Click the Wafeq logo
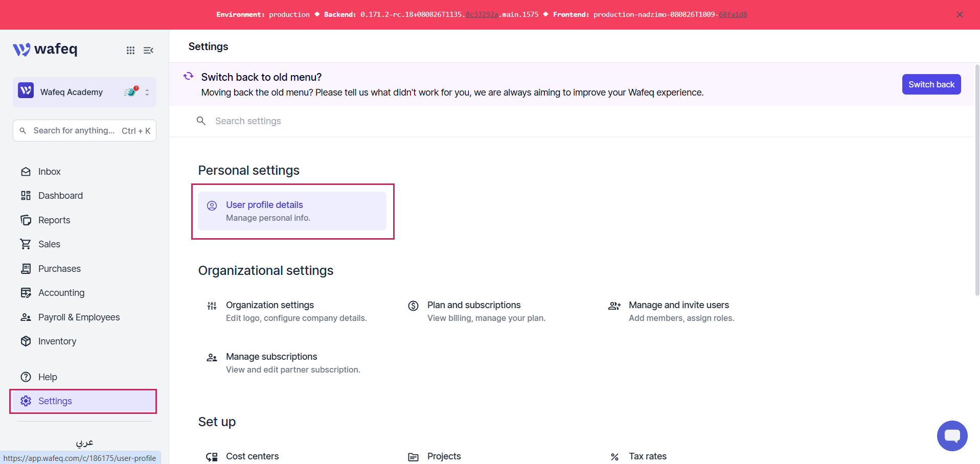Image resolution: width=980 pixels, height=464 pixels. (x=45, y=49)
